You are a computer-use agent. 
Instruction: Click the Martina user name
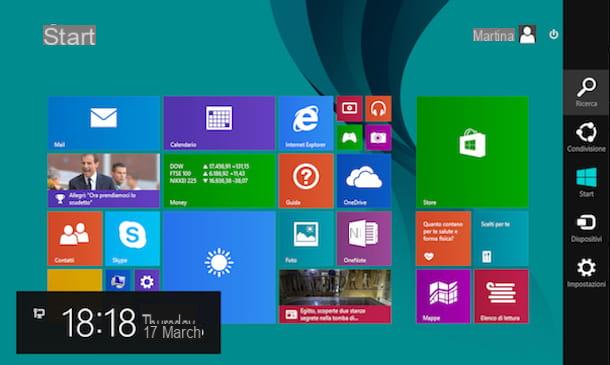coord(494,35)
